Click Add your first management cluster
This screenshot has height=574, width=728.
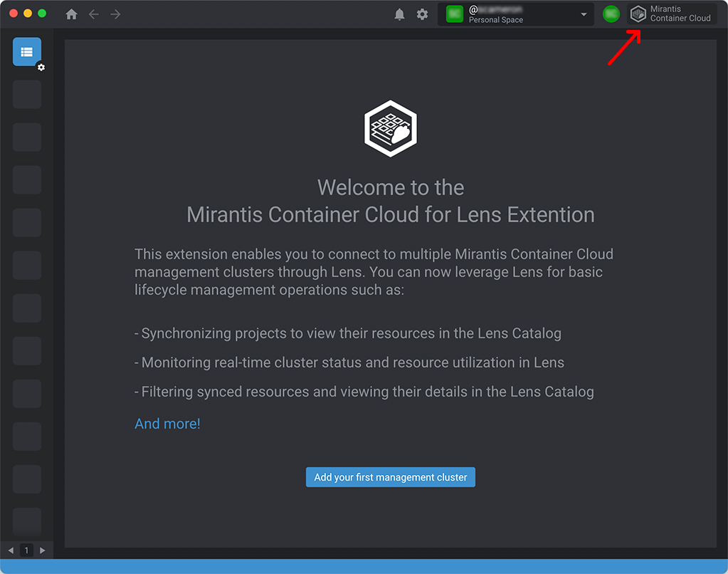391,477
